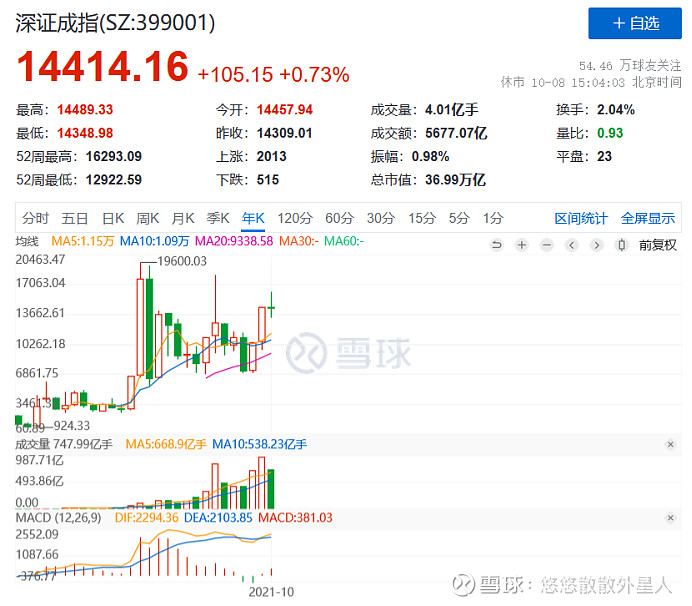Screen dimensions: 692x606
Task: Click the MA30:- legend entry
Action: coord(299,241)
